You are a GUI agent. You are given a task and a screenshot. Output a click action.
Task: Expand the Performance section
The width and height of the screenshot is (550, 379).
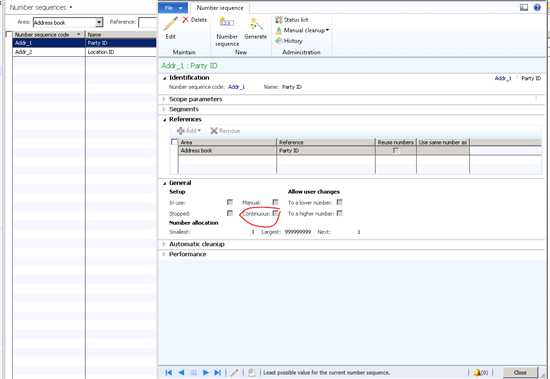[164, 254]
